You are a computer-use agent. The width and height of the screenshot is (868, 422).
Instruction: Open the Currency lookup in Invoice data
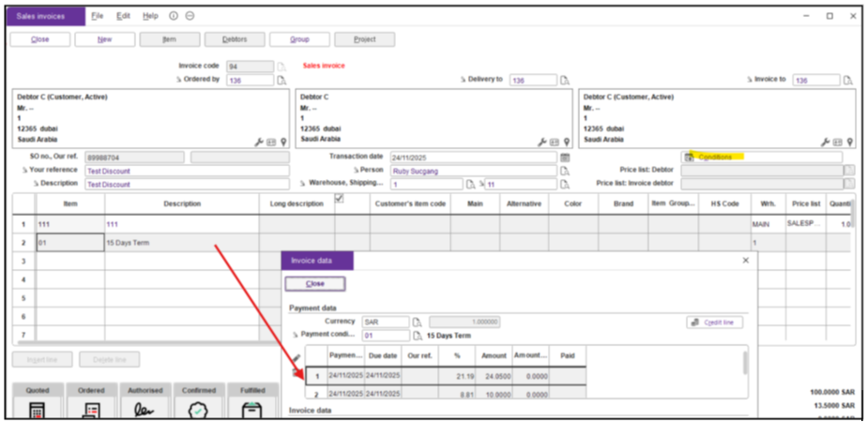click(x=418, y=322)
